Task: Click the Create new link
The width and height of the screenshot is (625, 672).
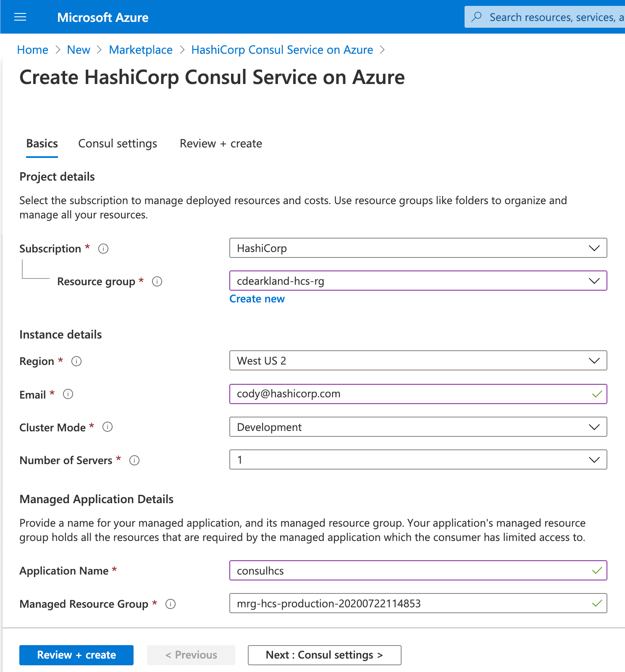Action: (257, 299)
